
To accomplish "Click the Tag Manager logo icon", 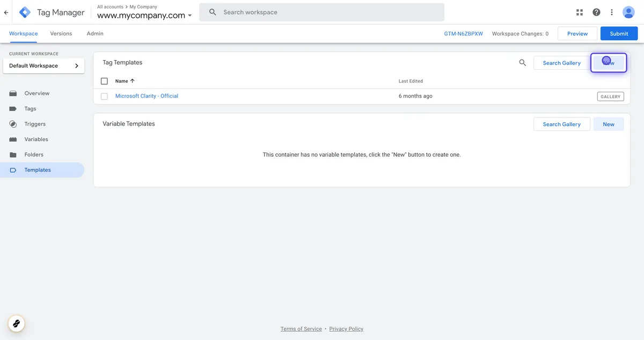I will pyautogui.click(x=25, y=12).
